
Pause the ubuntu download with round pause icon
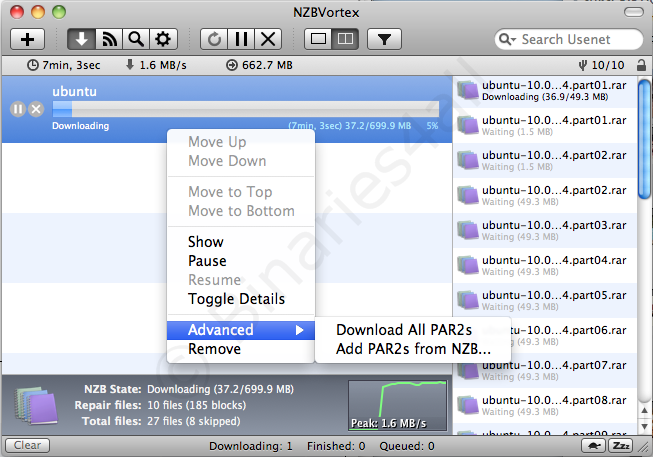[x=18, y=109]
